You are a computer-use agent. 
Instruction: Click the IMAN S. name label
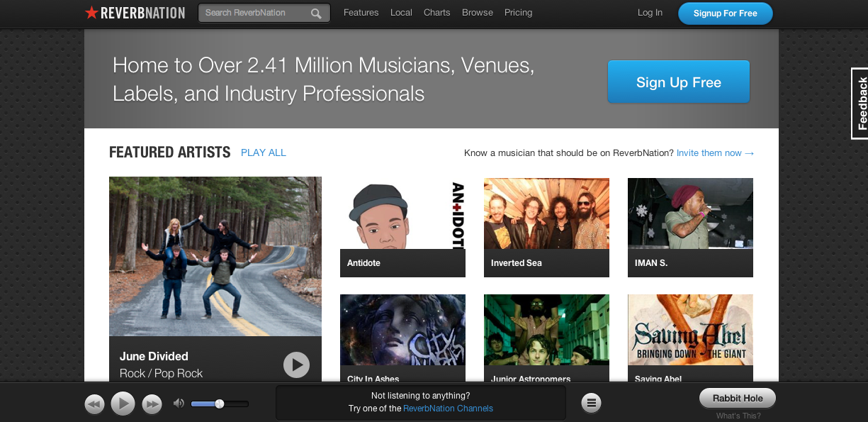tap(651, 263)
